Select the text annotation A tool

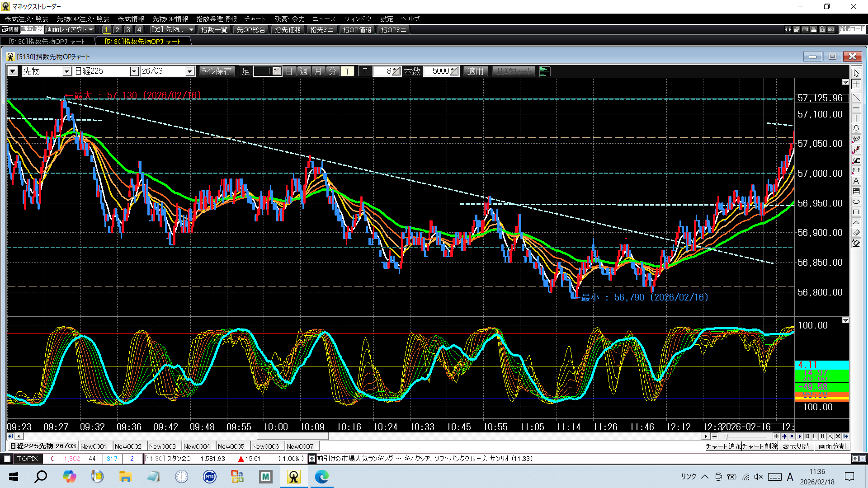pyautogui.click(x=856, y=181)
